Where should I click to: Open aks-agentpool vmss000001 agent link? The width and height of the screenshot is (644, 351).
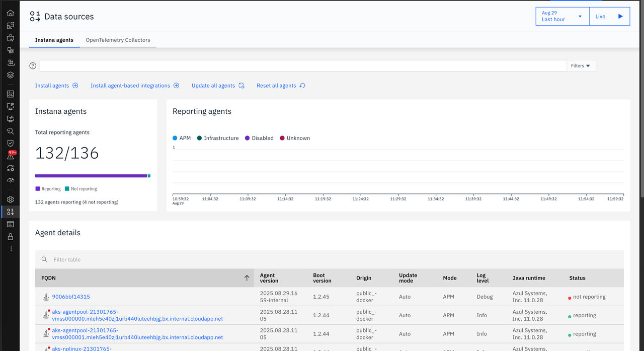pyautogui.click(x=137, y=334)
